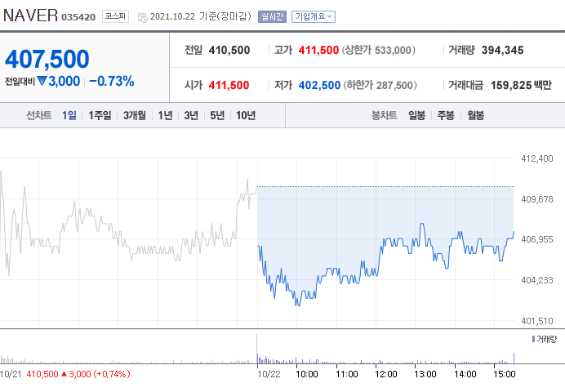Open the 월봉 monthly candle chart
Screen dimensions: 565x392
476,115
